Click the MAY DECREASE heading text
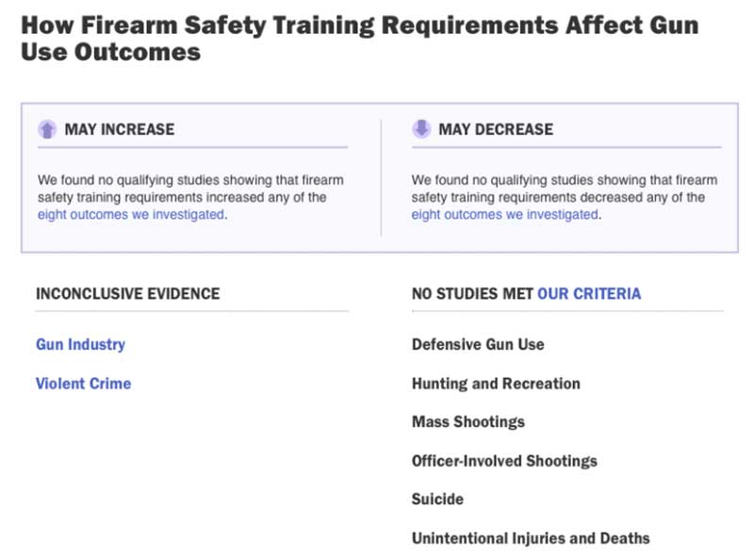 pos(496,129)
